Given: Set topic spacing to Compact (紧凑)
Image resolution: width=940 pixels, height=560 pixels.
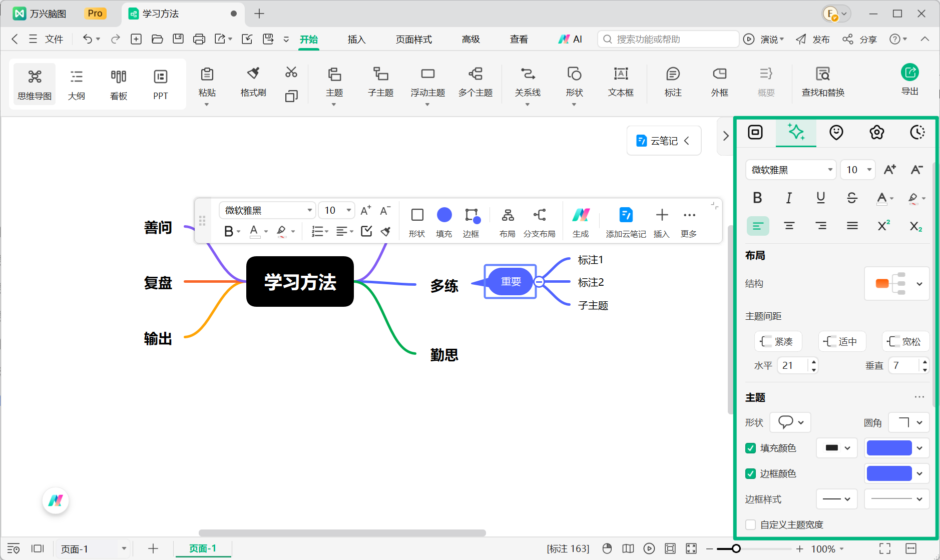Looking at the screenshot, I should click(x=778, y=341).
